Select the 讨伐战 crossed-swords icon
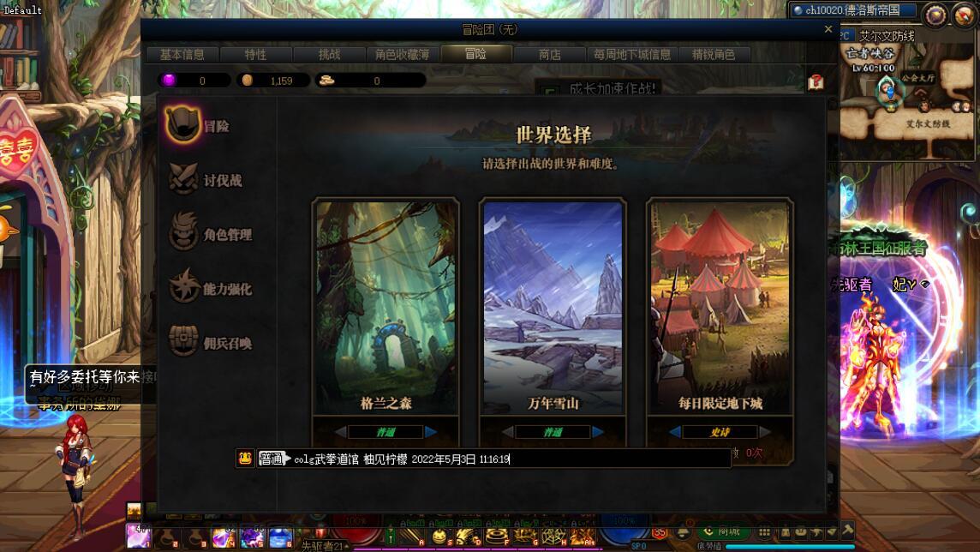The image size is (980, 552). 183,179
